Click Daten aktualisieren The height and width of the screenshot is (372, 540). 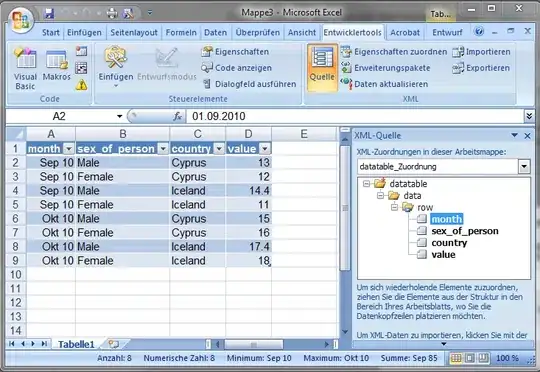tap(384, 84)
